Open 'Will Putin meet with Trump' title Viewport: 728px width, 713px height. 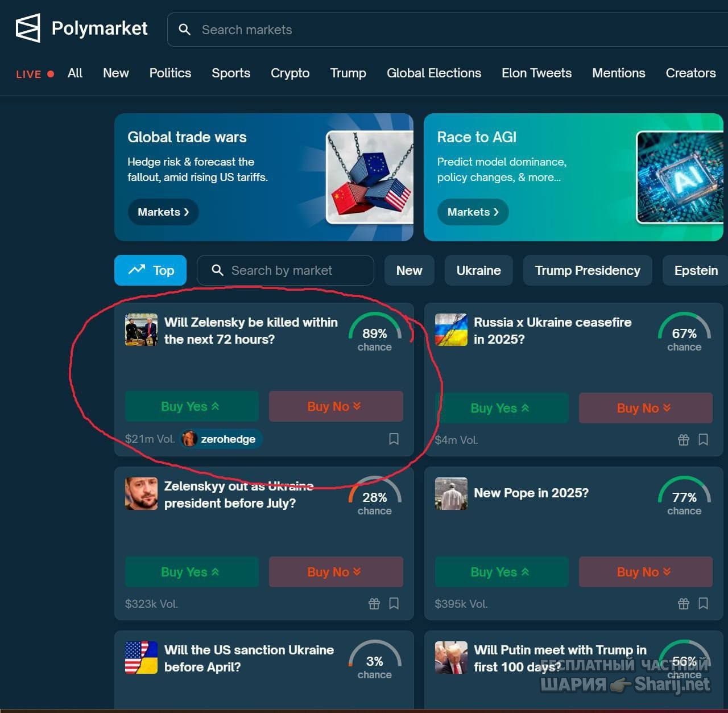pos(560,658)
